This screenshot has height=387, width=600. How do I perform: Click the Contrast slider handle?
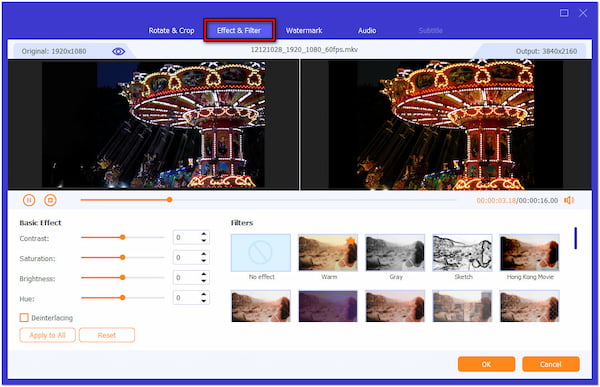pyautogui.click(x=122, y=237)
